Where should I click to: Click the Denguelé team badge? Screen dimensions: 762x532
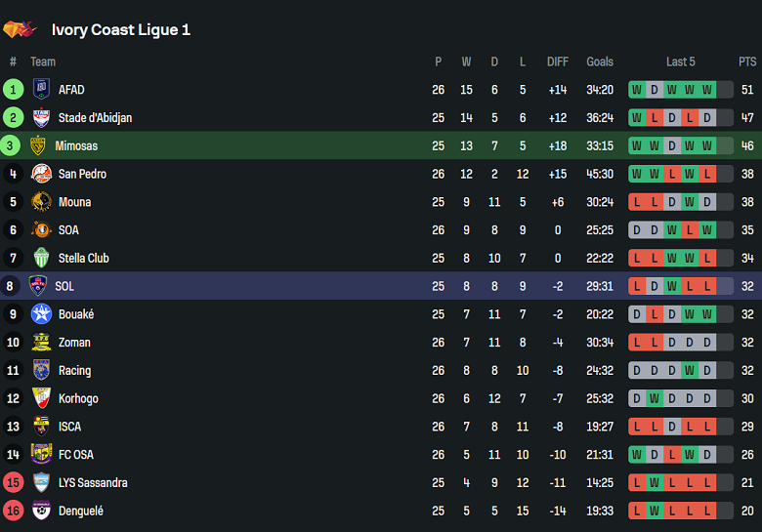tap(41, 511)
